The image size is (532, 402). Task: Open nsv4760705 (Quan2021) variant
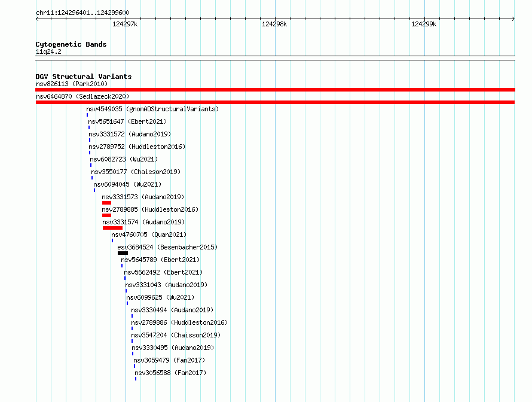[x=149, y=234]
